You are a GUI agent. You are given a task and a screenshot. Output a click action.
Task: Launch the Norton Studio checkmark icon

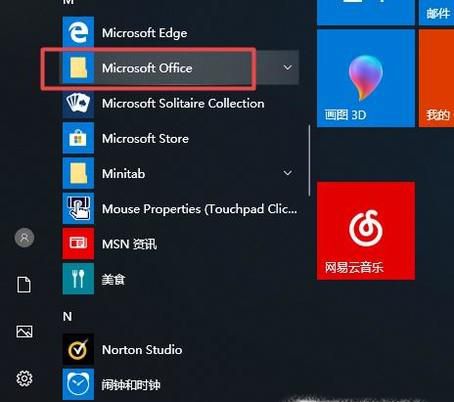pyautogui.click(x=78, y=349)
